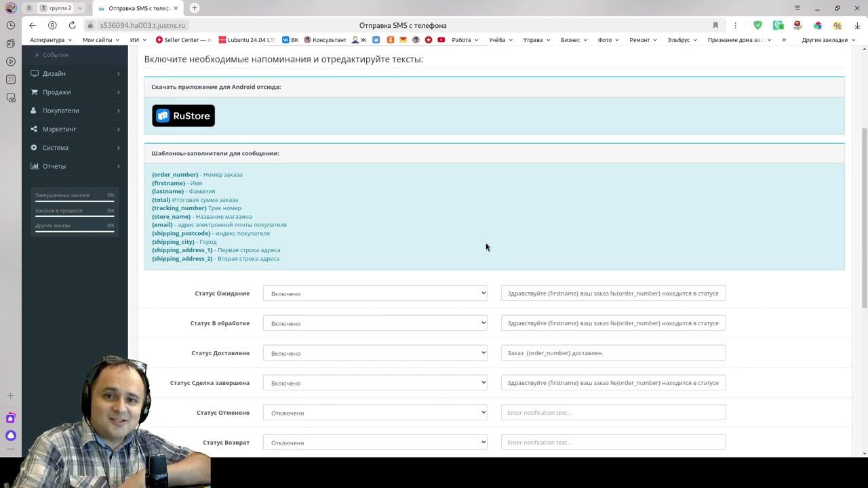Click the shopping cart icon beside Продажи
The height and width of the screenshot is (488, 868).
[34, 92]
